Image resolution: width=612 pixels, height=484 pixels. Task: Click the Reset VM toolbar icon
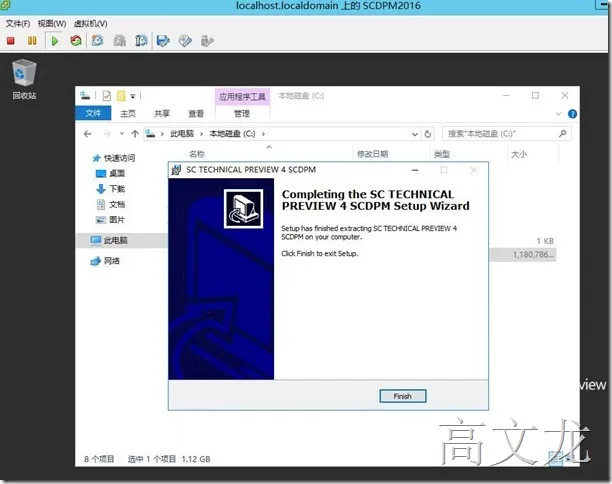point(76,41)
